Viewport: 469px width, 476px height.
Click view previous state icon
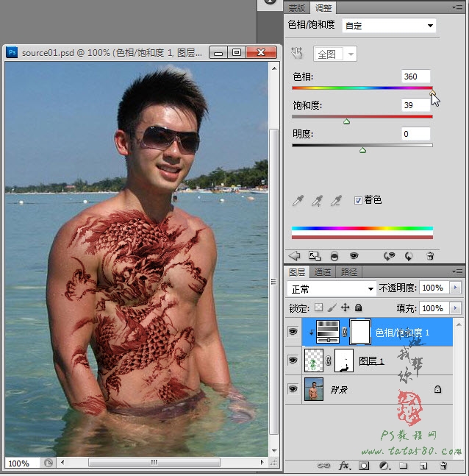(x=389, y=256)
